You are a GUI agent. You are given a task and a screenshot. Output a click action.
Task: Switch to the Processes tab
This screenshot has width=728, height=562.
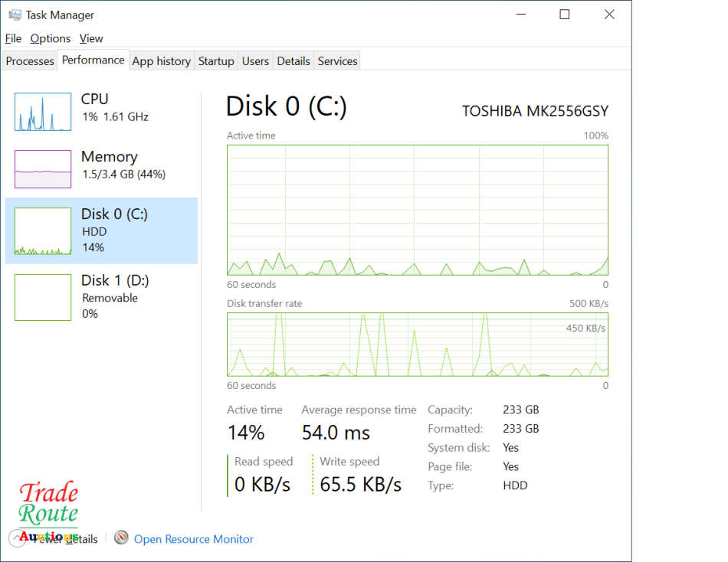30,61
